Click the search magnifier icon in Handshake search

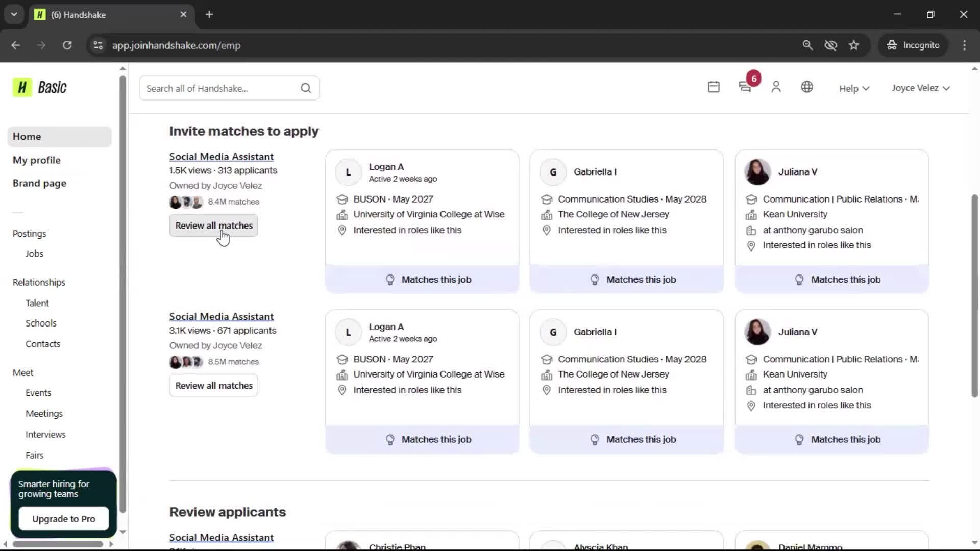306,88
